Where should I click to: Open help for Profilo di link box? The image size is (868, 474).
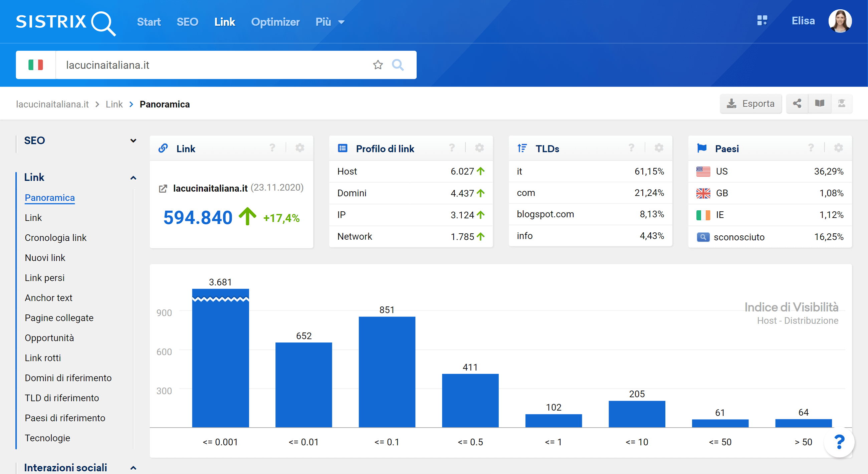pyautogui.click(x=452, y=148)
